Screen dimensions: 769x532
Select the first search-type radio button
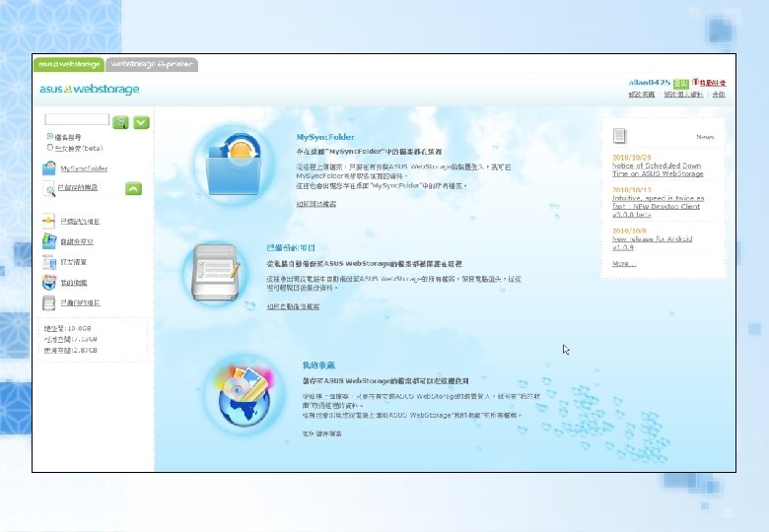[49, 137]
